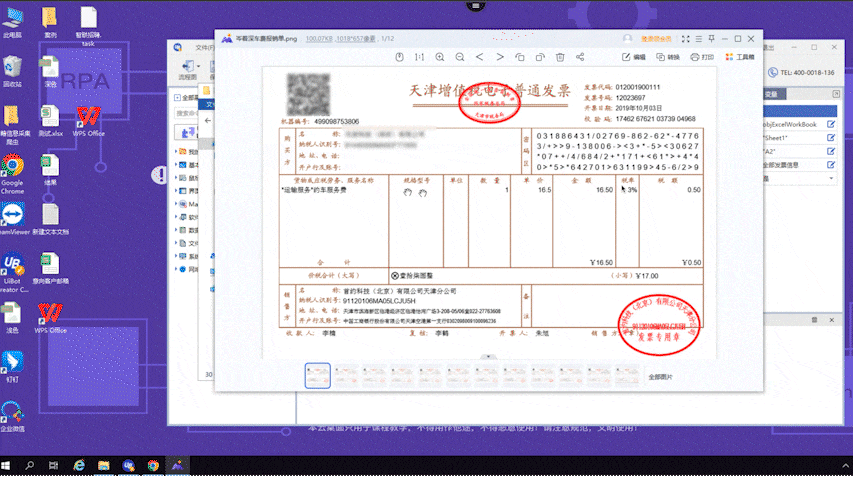Expand the 数据 command tree node
854x480 pixels.
point(176,230)
